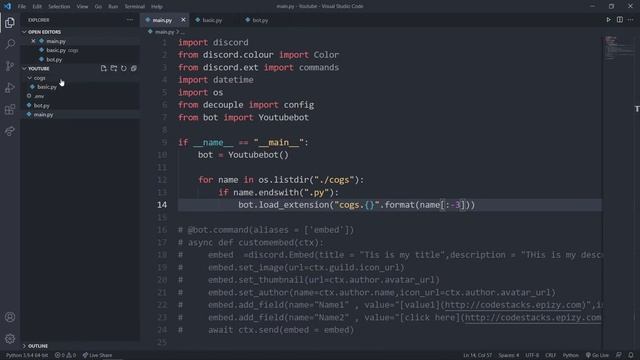Start Live Share from status bar
The height and width of the screenshot is (360, 640).
pyautogui.click(x=97, y=355)
